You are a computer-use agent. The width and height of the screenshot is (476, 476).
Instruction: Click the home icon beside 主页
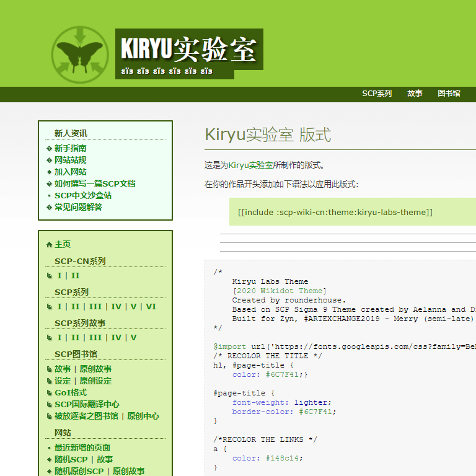point(50,245)
